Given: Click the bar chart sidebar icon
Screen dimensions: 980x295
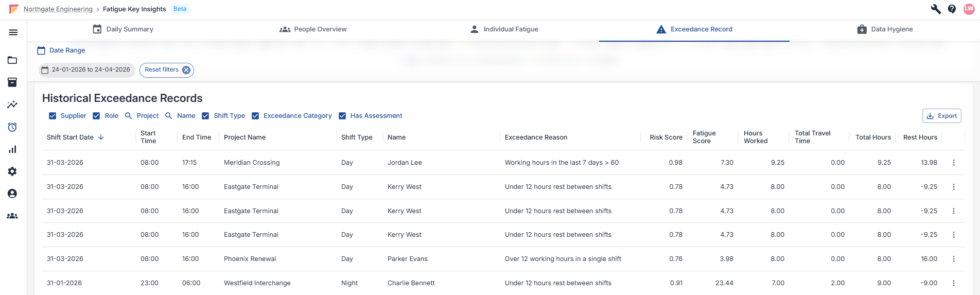Looking at the screenshot, I should point(12,149).
